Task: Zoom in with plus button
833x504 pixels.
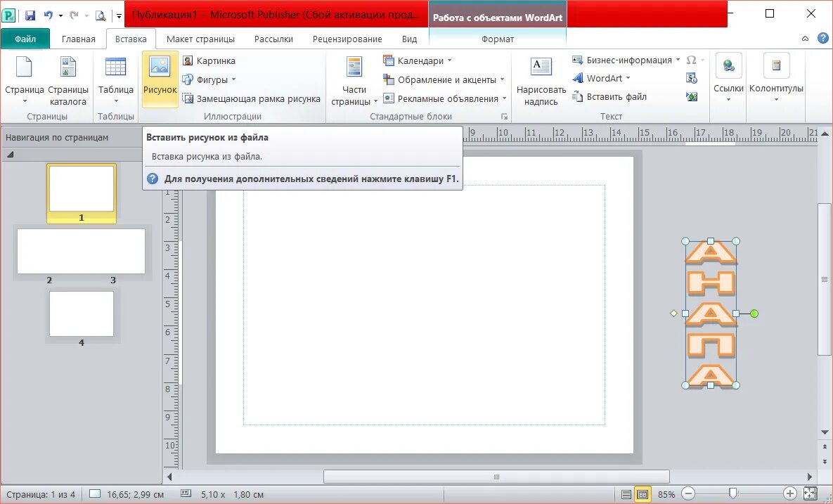Action: pos(790,494)
